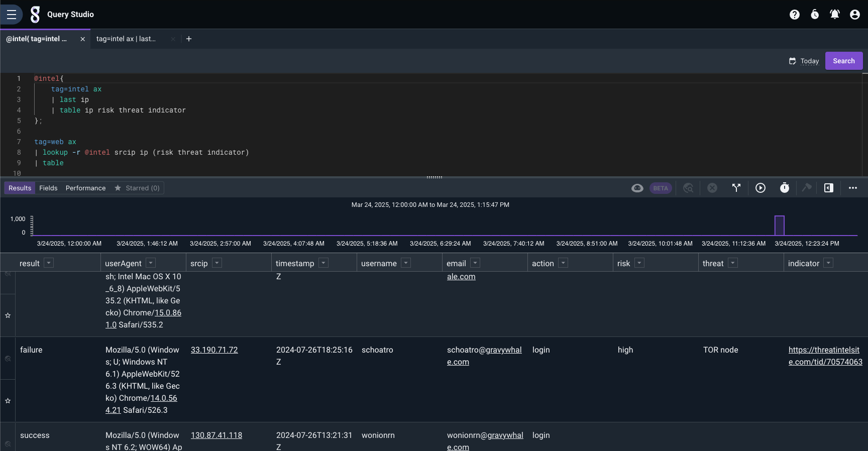The height and width of the screenshot is (451, 868).
Task: Switch to the Fields tab
Action: pyautogui.click(x=48, y=188)
